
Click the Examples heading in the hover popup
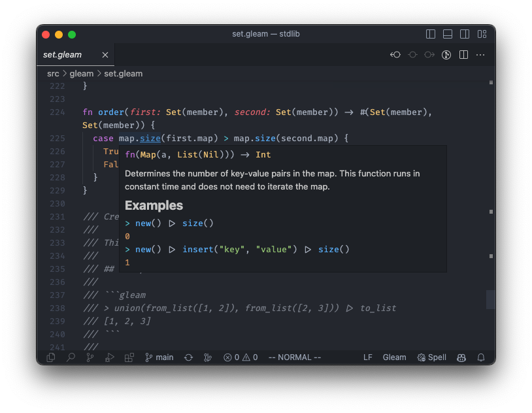[x=154, y=205]
